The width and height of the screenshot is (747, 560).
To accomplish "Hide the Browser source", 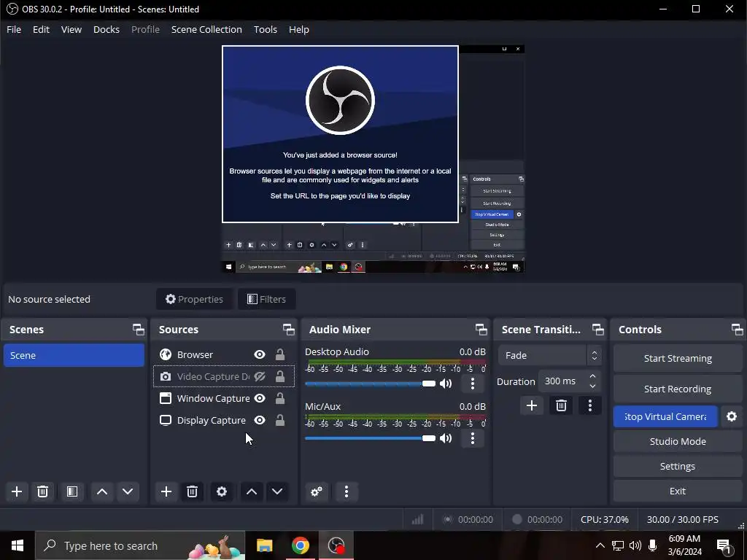I will tap(260, 355).
